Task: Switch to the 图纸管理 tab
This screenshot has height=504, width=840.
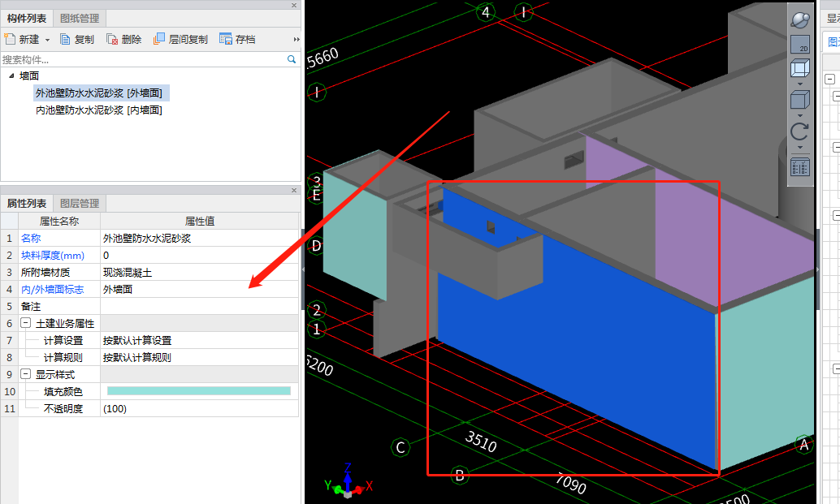Action: click(x=80, y=18)
